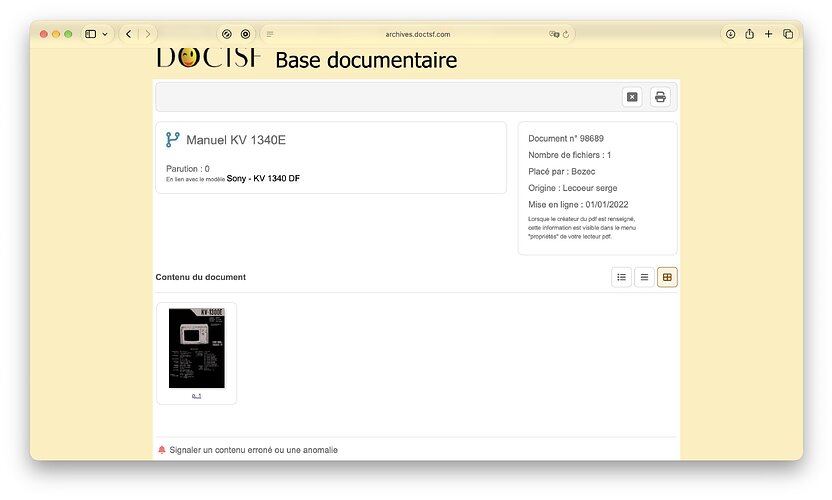Click the Base documentaire heading
This screenshot has height=500, width=832.
366,60
